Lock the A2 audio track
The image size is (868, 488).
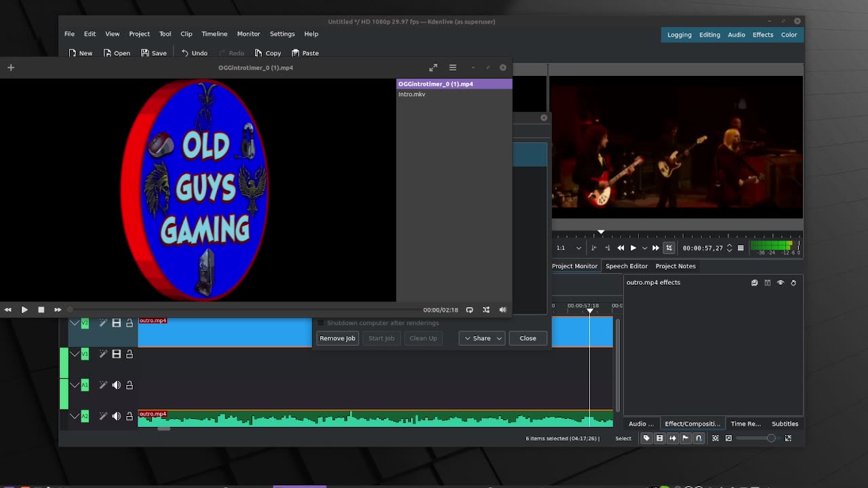[129, 416]
